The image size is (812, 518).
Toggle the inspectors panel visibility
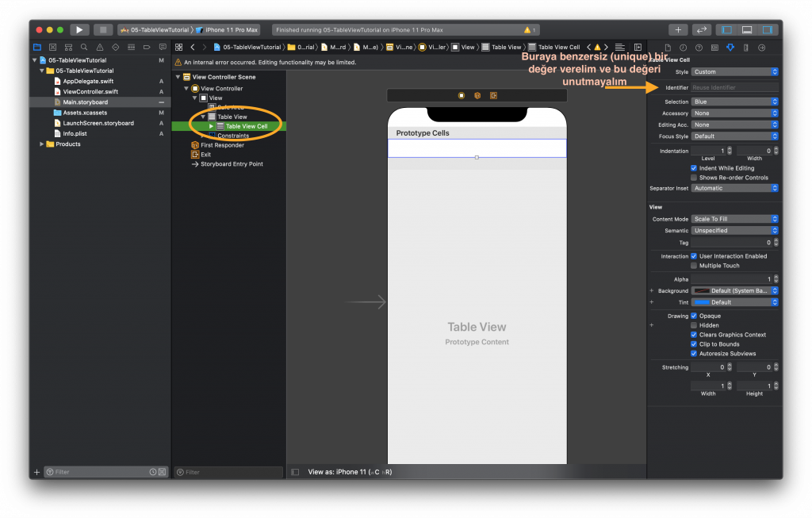[768, 30]
